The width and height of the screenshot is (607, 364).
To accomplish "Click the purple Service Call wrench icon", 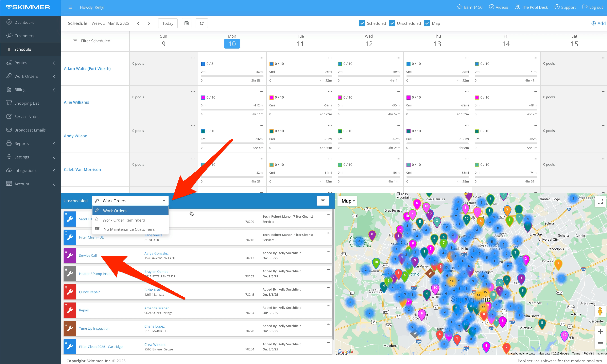I will (70, 255).
